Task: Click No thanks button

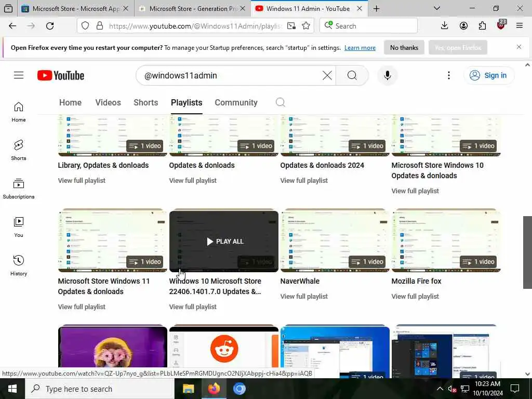Action: click(404, 47)
